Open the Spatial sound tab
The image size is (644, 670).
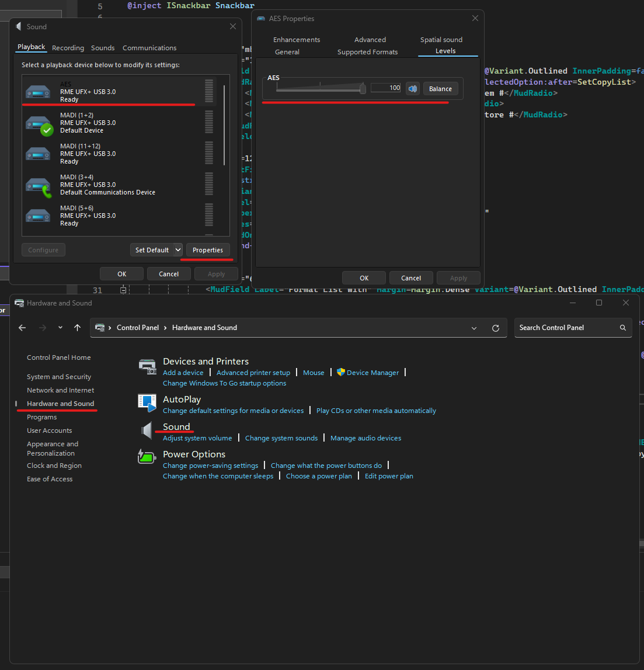coord(441,40)
